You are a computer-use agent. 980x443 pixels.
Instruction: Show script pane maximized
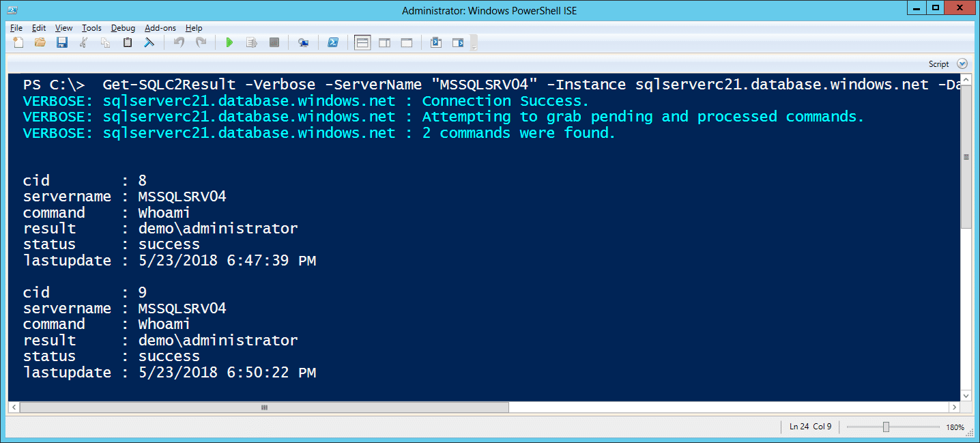point(407,43)
